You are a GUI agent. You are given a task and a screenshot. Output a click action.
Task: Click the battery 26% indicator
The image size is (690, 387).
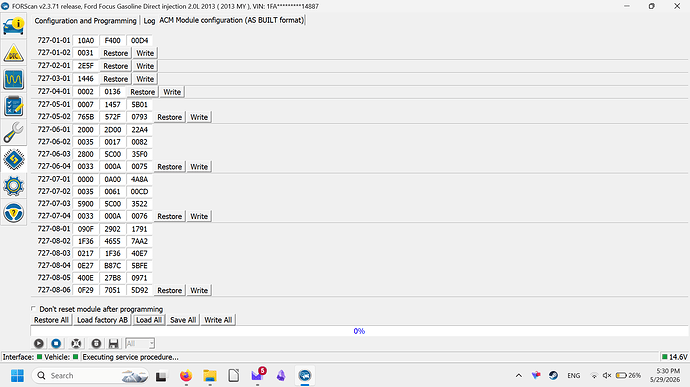tap(628, 376)
